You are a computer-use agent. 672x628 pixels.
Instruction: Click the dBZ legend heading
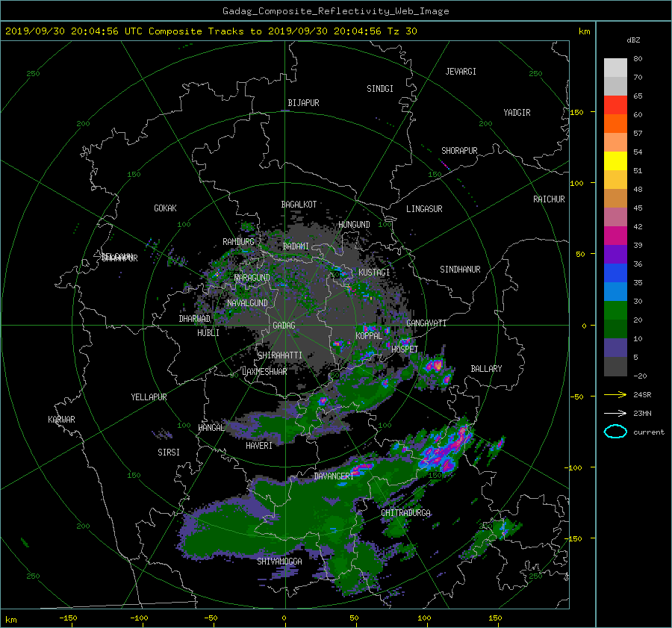point(633,40)
